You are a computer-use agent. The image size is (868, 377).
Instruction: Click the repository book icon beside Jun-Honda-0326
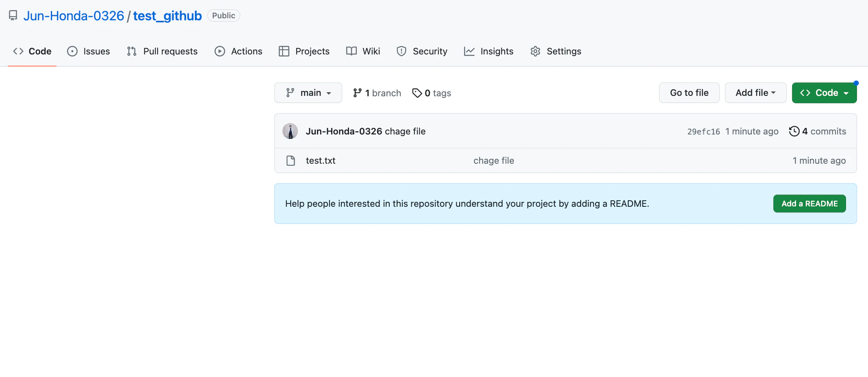[13, 16]
